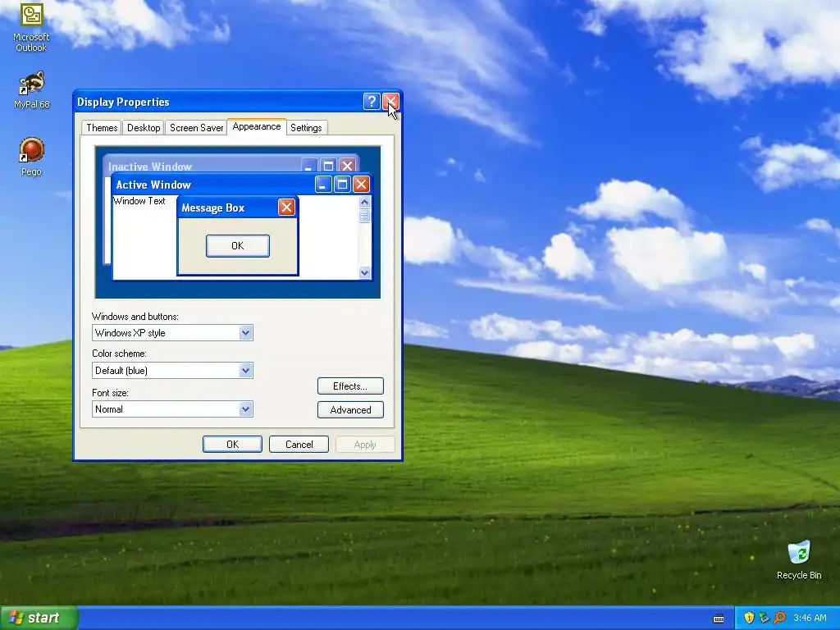The width and height of the screenshot is (840, 630).
Task: Click the preview Active Window minimize icon
Action: (x=322, y=185)
